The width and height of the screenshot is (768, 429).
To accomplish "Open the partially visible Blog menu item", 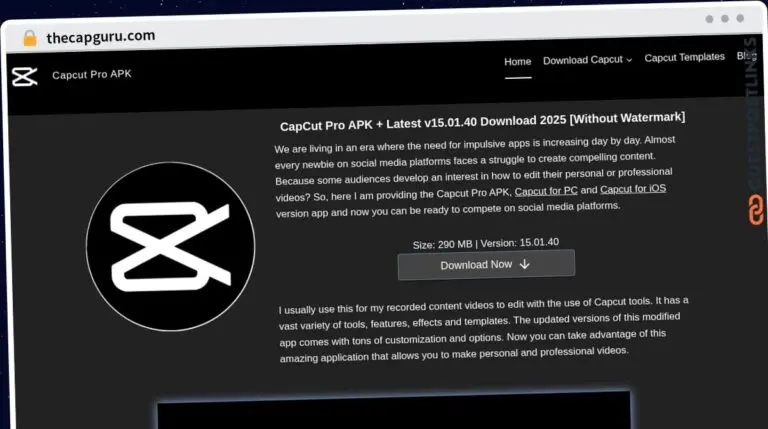I will [747, 56].
